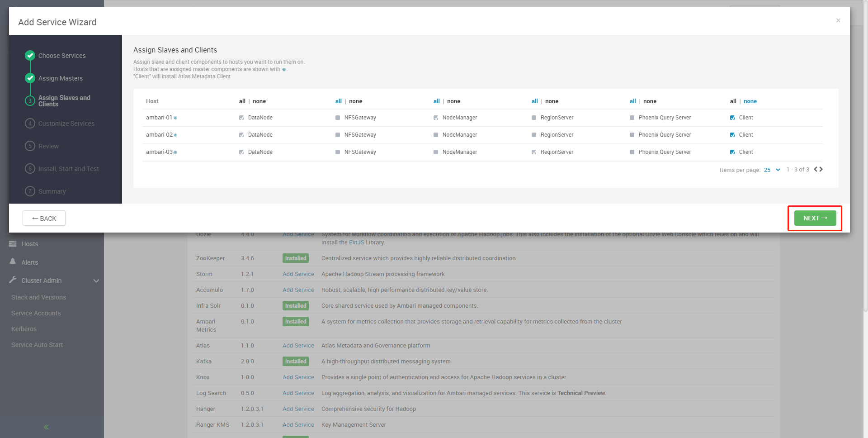Click the step 3 circle icon

tap(30, 100)
